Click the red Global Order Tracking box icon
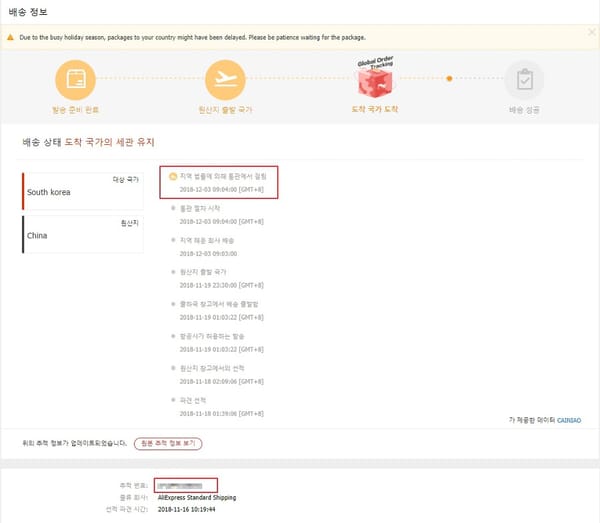 coord(375,82)
